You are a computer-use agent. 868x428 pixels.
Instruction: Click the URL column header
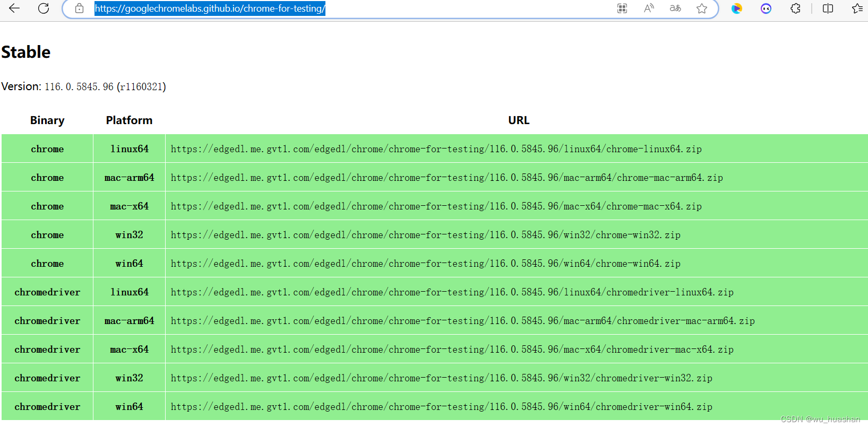pyautogui.click(x=519, y=120)
